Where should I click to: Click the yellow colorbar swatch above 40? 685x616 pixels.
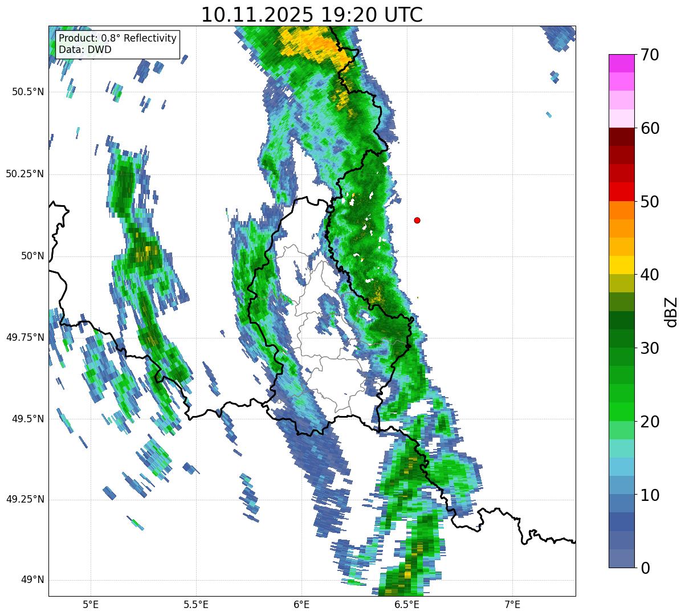(621, 265)
